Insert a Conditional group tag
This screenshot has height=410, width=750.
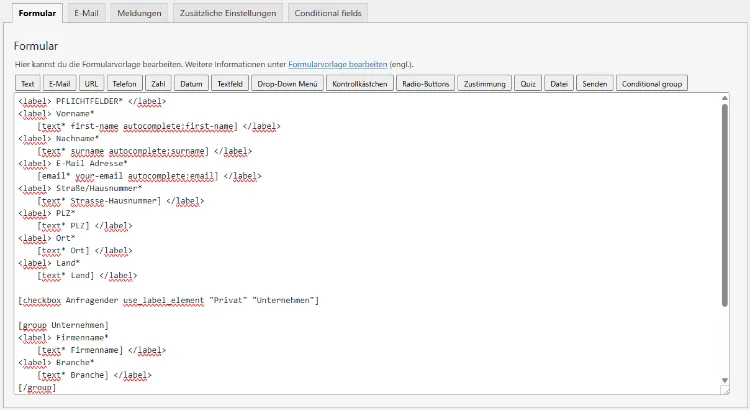click(x=652, y=83)
